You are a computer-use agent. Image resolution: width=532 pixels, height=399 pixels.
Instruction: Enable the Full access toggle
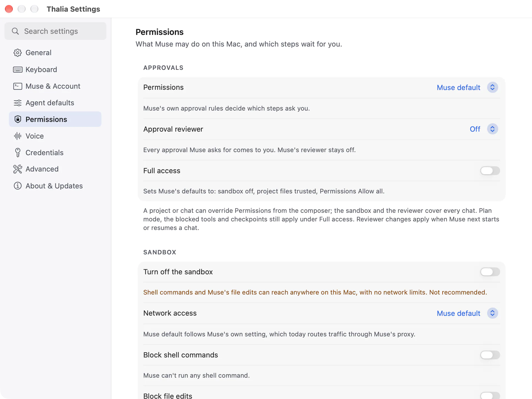tap(490, 171)
